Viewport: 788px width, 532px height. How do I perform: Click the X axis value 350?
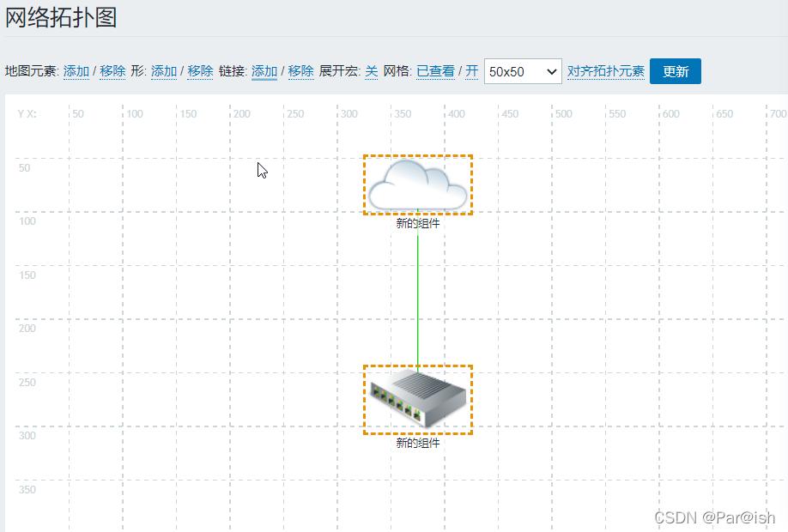403,114
